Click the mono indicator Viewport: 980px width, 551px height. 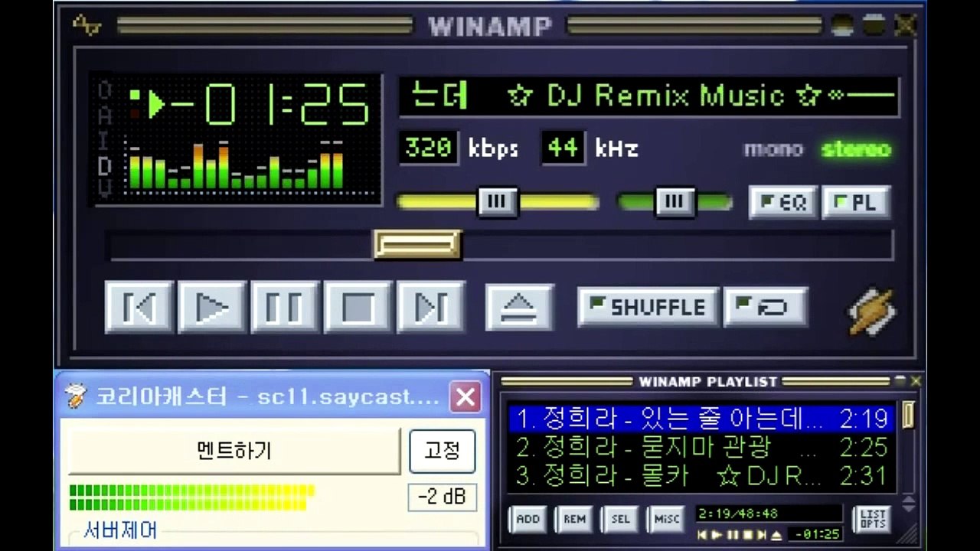(x=773, y=148)
